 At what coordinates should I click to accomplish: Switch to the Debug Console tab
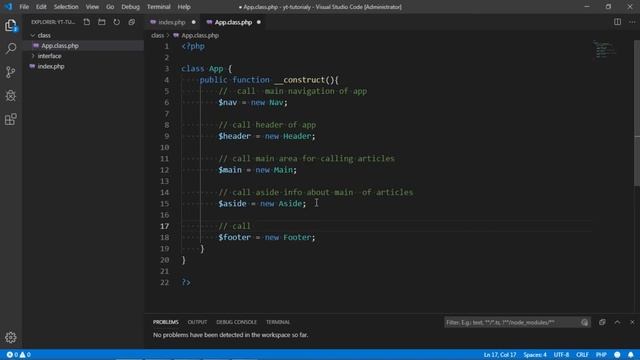pos(236,322)
